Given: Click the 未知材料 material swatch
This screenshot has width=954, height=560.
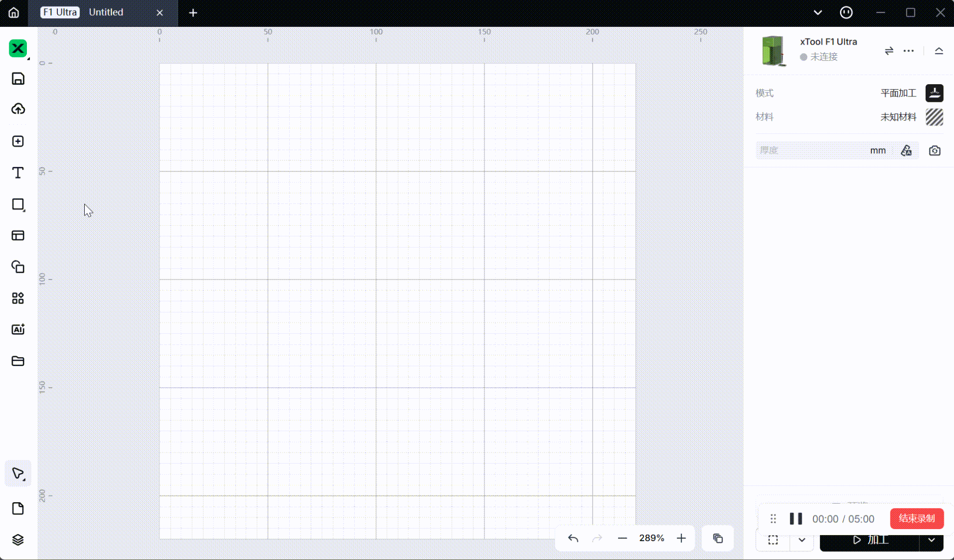Looking at the screenshot, I should click(x=934, y=117).
